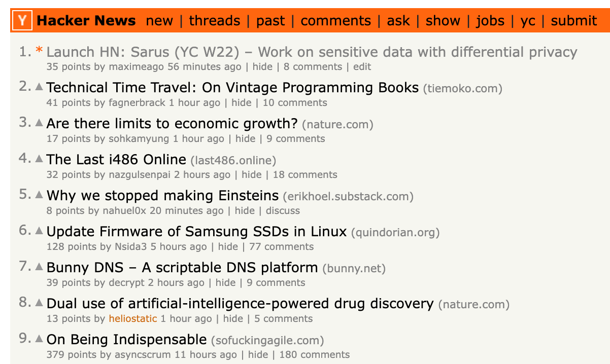The height and width of the screenshot is (364, 610).
Task: Upvote 'The Last i486 Online' story
Action: click(x=39, y=159)
